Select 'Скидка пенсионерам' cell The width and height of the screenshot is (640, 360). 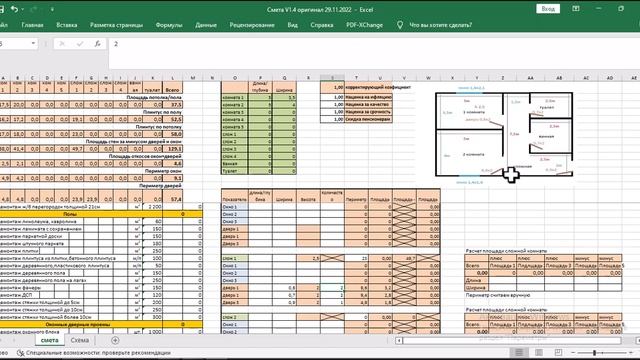pos(369,119)
